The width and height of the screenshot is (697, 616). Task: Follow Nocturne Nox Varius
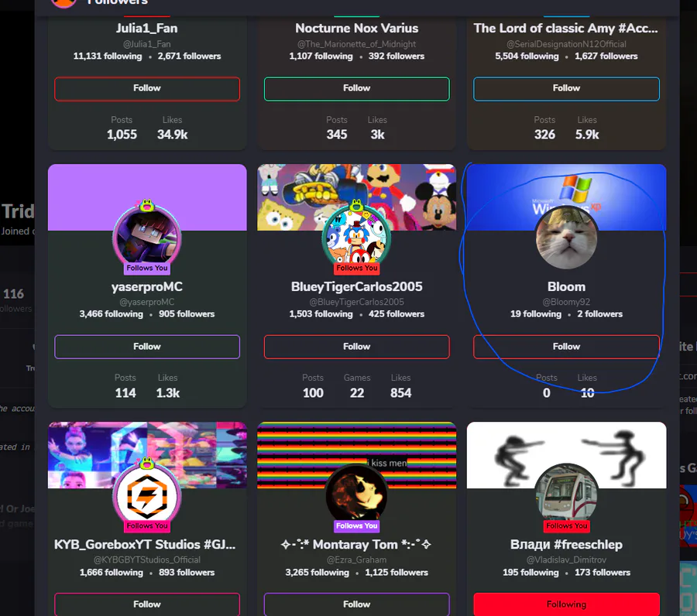(x=356, y=88)
